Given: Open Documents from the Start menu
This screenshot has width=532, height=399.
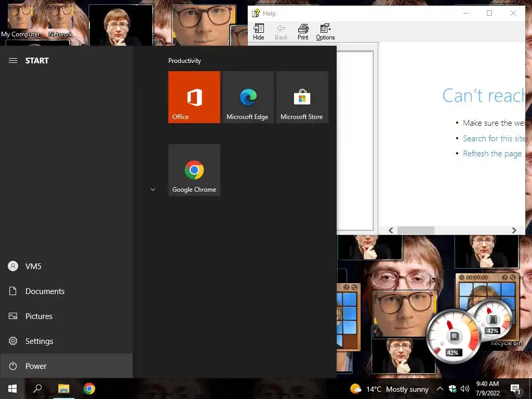Looking at the screenshot, I should point(66,291).
